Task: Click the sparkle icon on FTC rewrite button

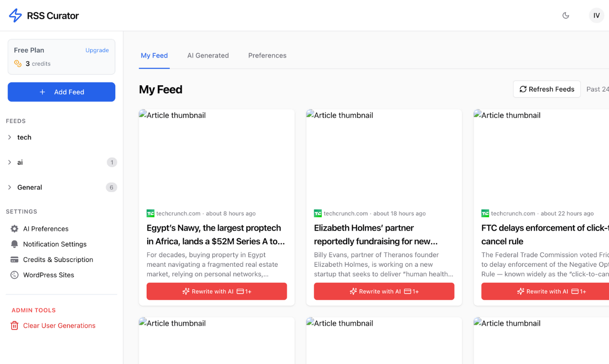Action: pyautogui.click(x=521, y=291)
